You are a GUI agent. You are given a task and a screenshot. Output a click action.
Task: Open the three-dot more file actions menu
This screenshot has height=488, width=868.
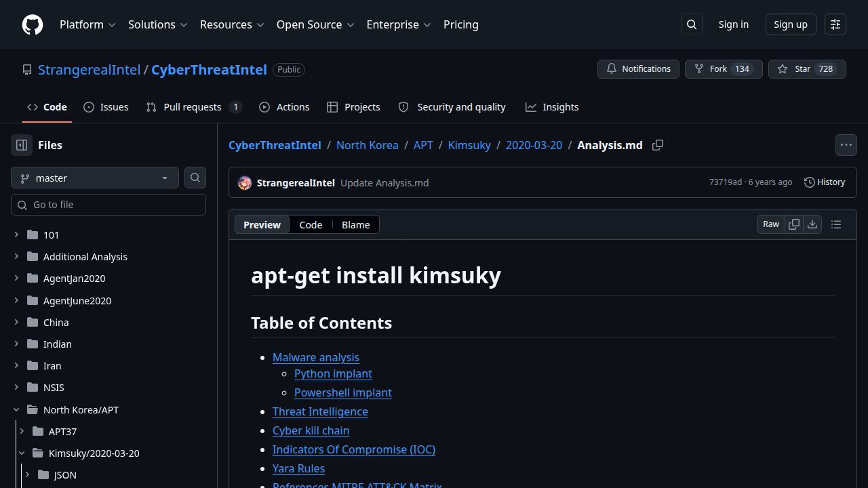(x=846, y=145)
